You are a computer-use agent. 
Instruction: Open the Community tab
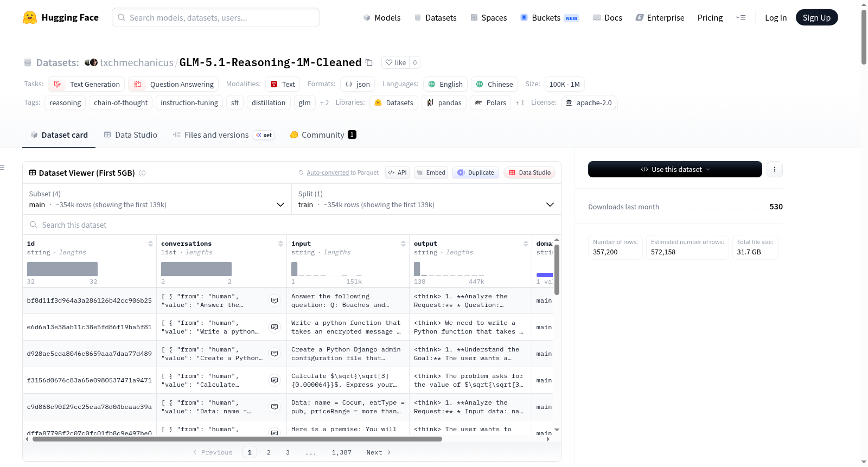click(x=323, y=135)
